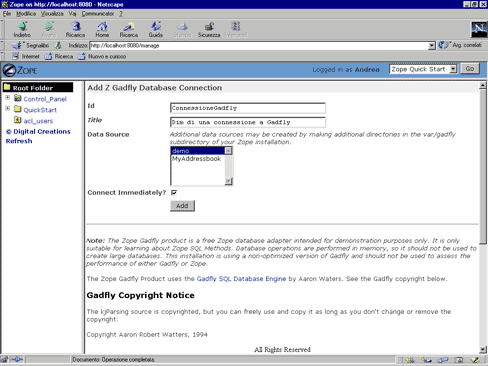Open the Guida toolbar icon
The width and height of the screenshot is (488, 366).
tap(156, 26)
